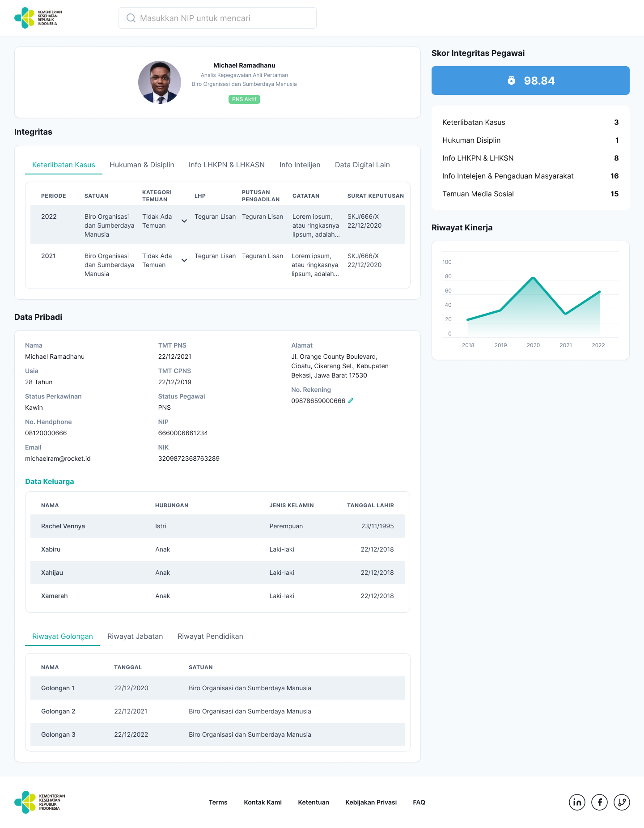Image resolution: width=644 pixels, height=828 pixels.
Task: Click Michael Ramadhanu's profile photo
Action: pos(160,82)
